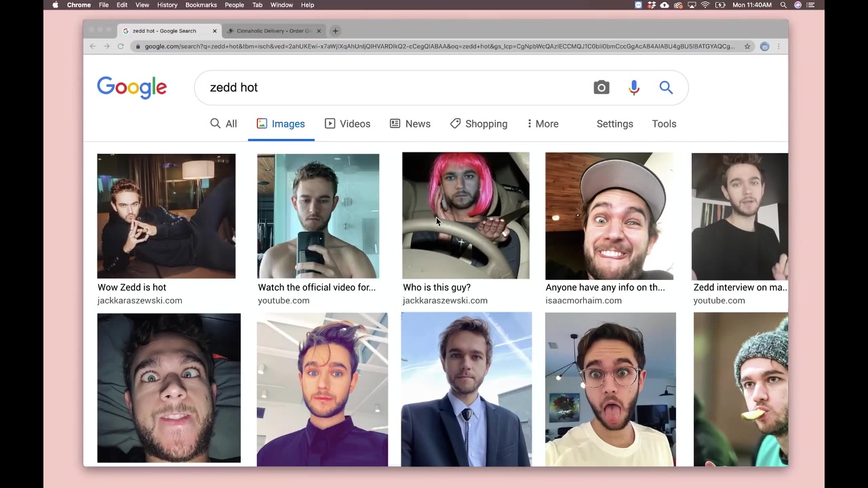
Task: Open thumbnail of man in purple shirt
Action: click(x=322, y=389)
